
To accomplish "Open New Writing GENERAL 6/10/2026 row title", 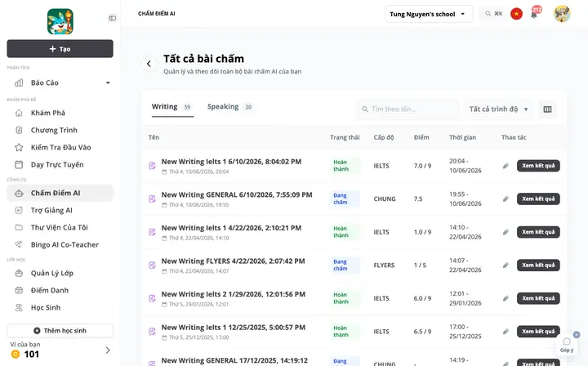I will (237, 194).
